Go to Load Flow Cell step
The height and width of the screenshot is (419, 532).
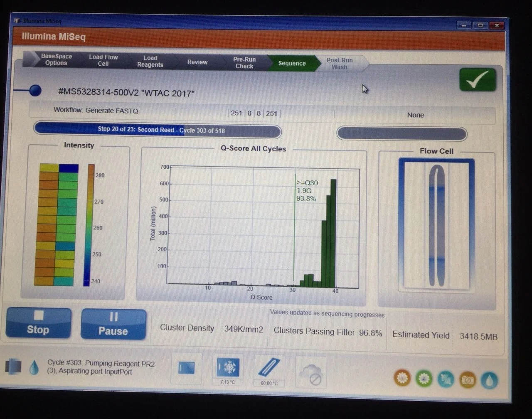click(x=103, y=60)
